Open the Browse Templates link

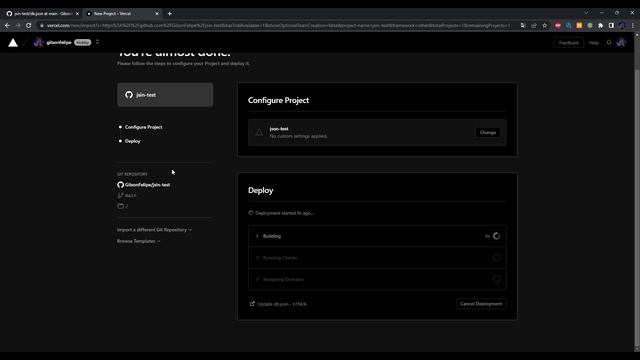click(x=139, y=241)
